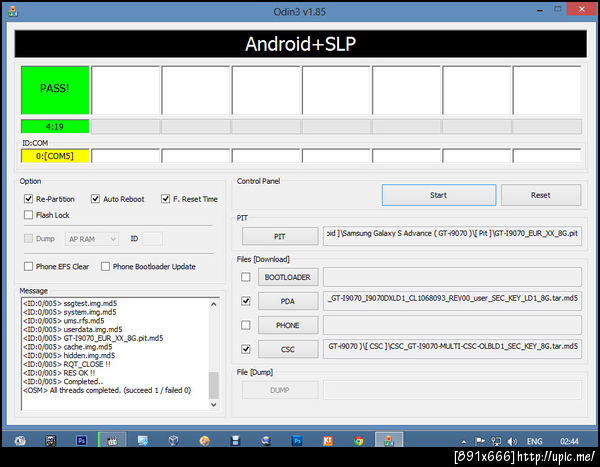Check the BOOTLOADER file checkbox
Image resolution: width=600 pixels, height=467 pixels.
tap(246, 277)
